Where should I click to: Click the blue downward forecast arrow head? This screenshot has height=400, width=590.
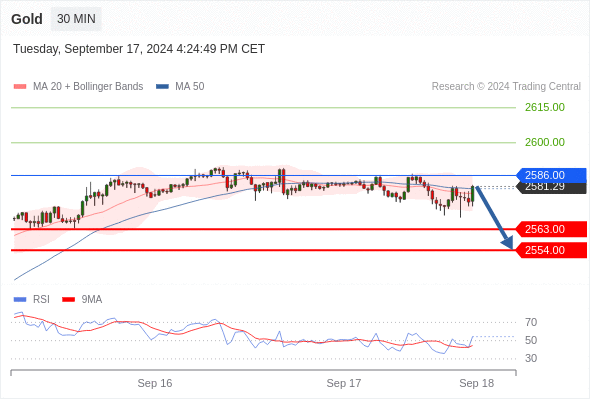[x=508, y=243]
